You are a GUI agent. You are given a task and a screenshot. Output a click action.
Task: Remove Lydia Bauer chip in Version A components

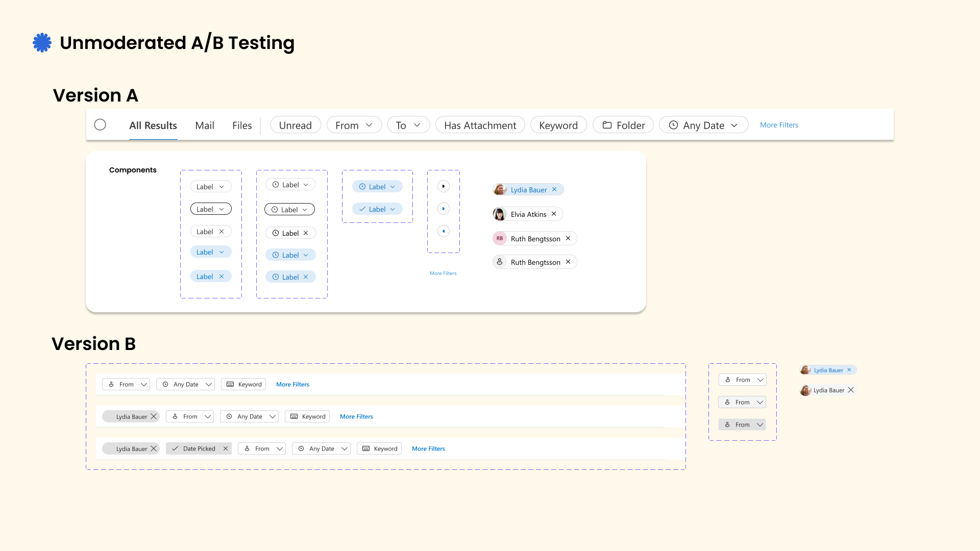pyautogui.click(x=554, y=189)
